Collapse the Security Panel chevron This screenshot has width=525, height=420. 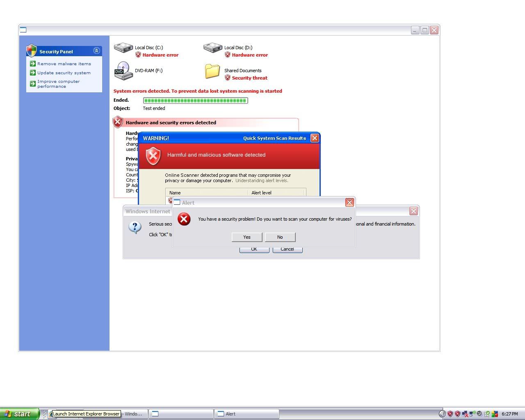tap(96, 51)
